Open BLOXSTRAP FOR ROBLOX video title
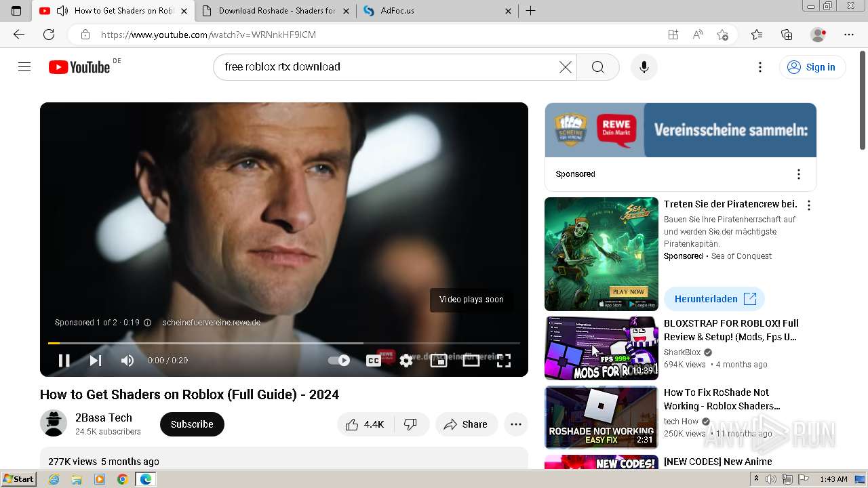Image resolution: width=868 pixels, height=488 pixels. 731,330
